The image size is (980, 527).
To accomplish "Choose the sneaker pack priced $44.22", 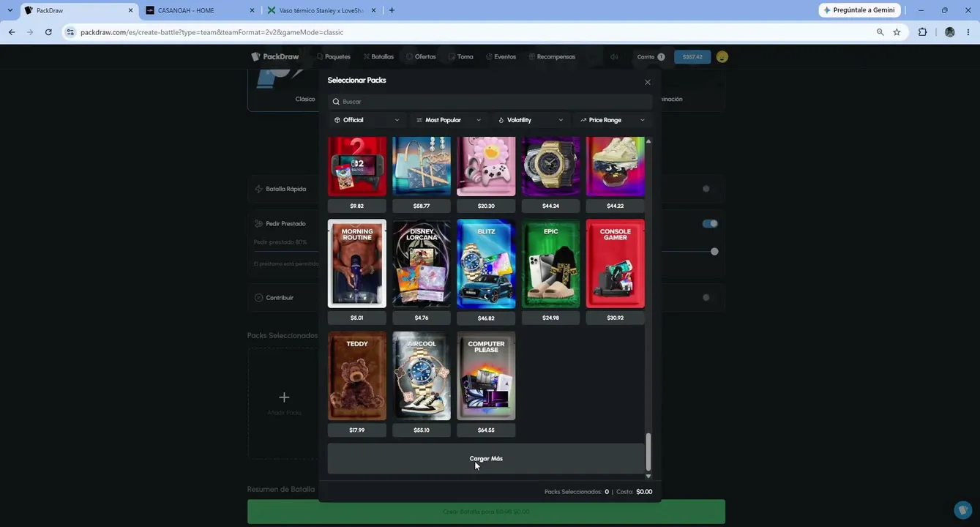I will (616, 166).
